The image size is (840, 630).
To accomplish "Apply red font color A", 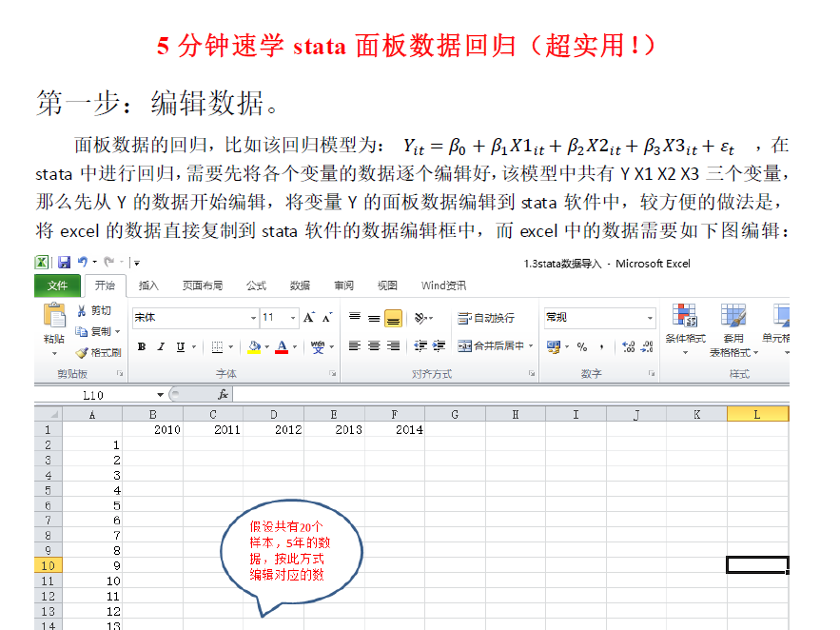I will click(x=282, y=347).
